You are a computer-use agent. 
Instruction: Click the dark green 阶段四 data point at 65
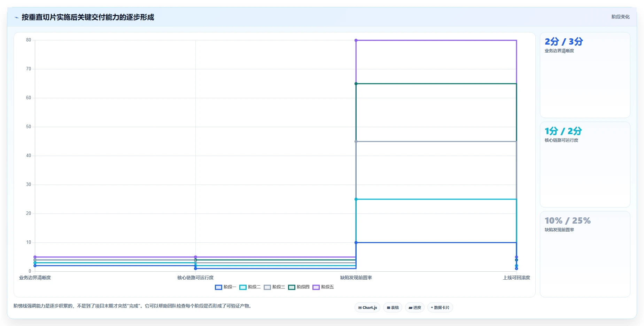click(x=356, y=84)
